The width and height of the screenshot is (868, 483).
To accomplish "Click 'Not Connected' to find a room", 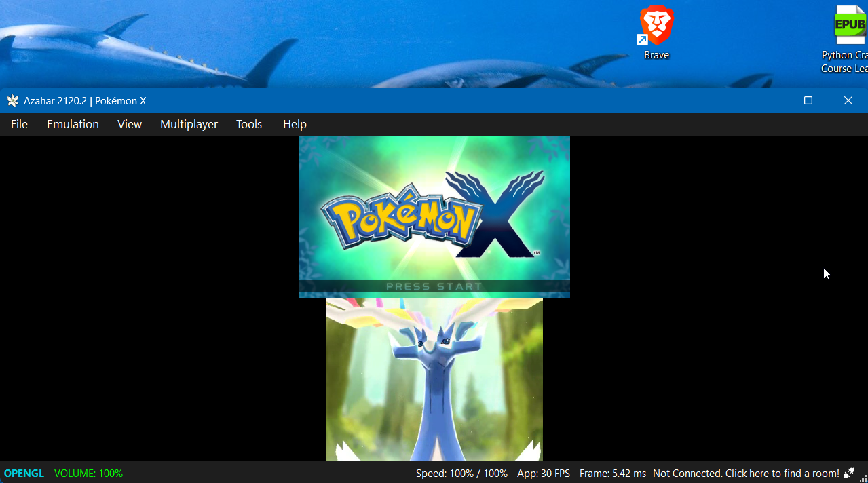I will point(746,474).
